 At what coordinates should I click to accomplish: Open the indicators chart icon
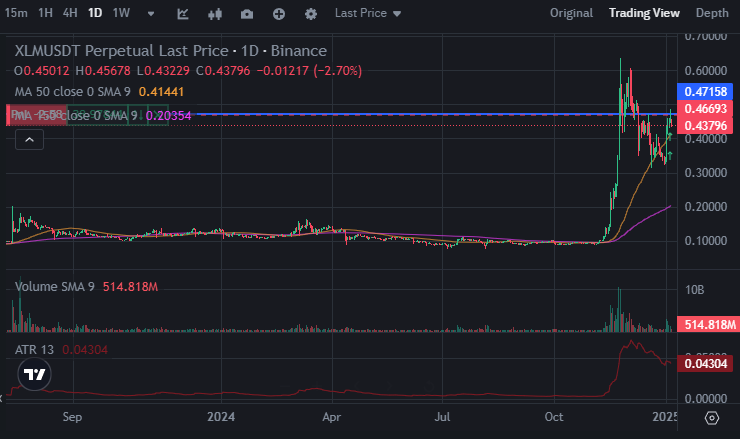point(183,14)
